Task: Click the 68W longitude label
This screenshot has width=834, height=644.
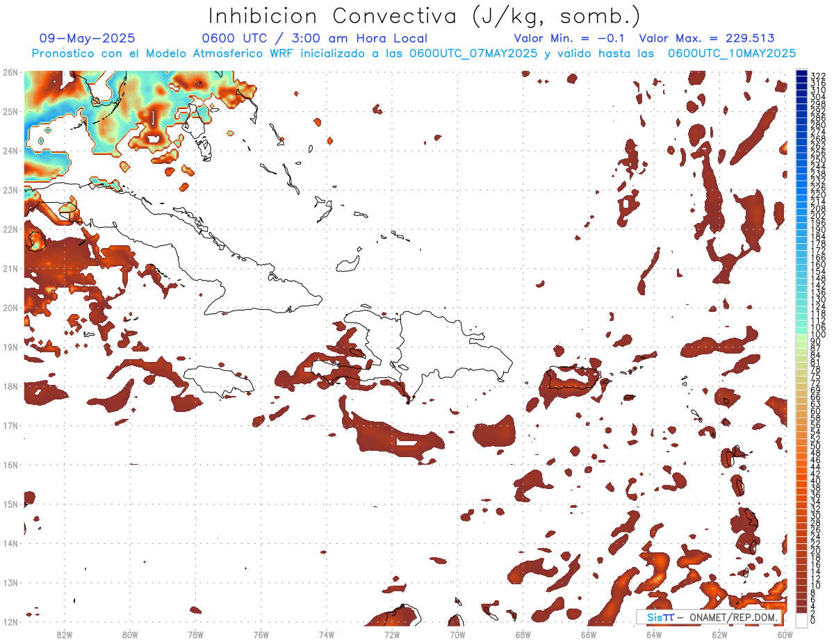Action: pyautogui.click(x=523, y=634)
